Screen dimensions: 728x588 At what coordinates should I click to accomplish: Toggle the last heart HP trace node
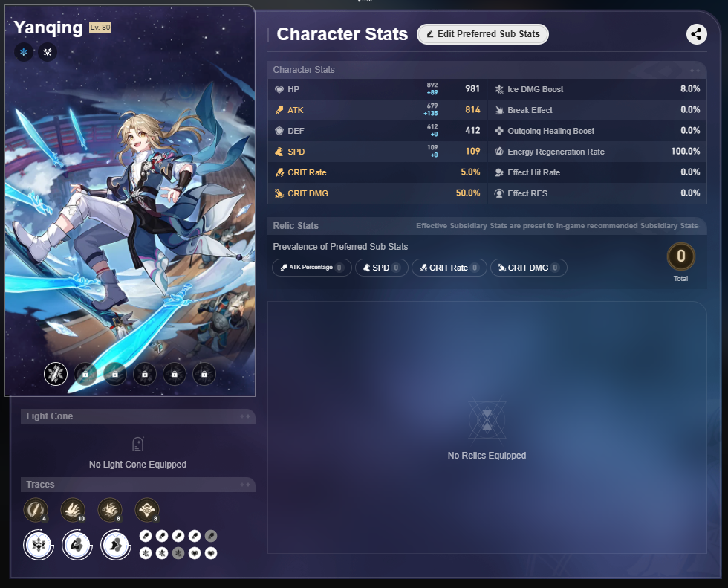coord(211,553)
